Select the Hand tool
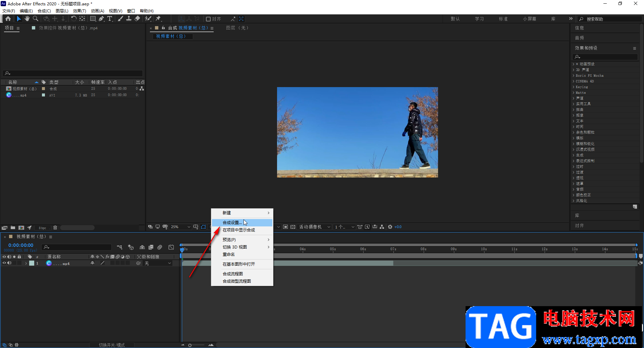 (27, 19)
